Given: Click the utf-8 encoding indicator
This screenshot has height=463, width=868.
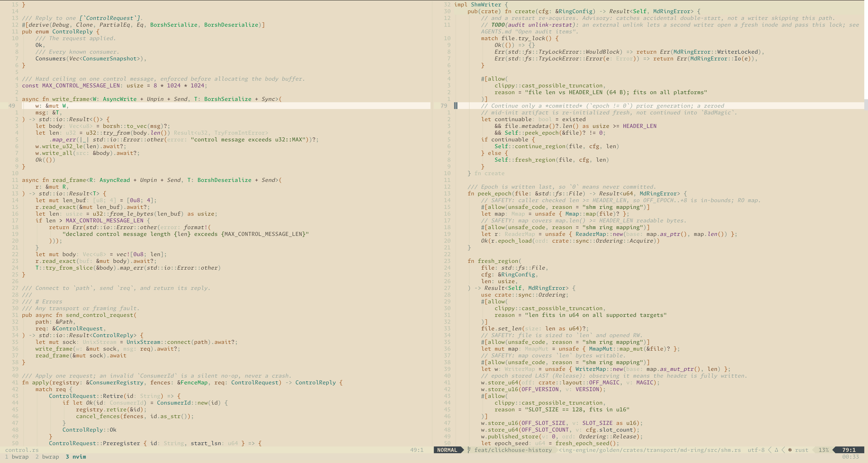Looking at the screenshot, I should pyautogui.click(x=756, y=450).
